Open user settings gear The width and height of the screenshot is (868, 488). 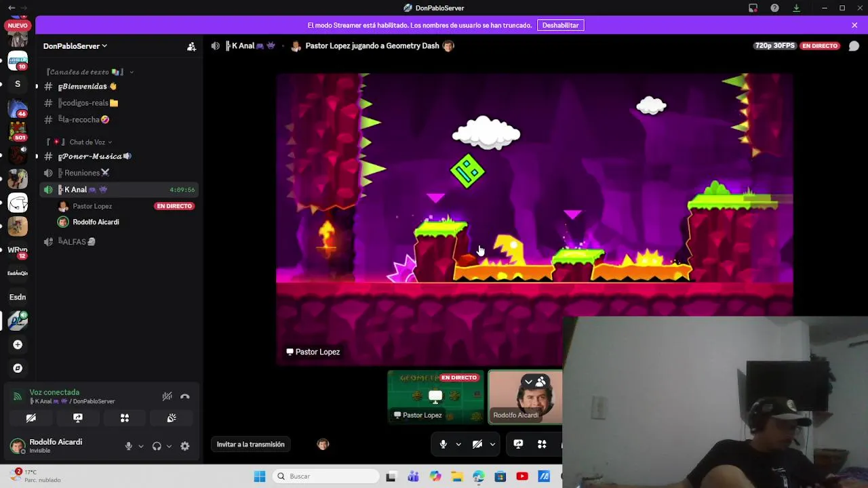click(185, 446)
